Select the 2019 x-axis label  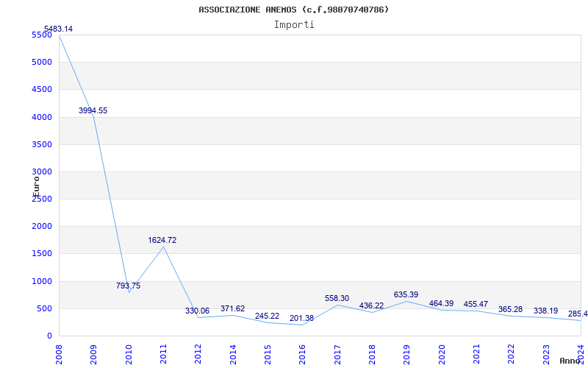click(x=407, y=354)
